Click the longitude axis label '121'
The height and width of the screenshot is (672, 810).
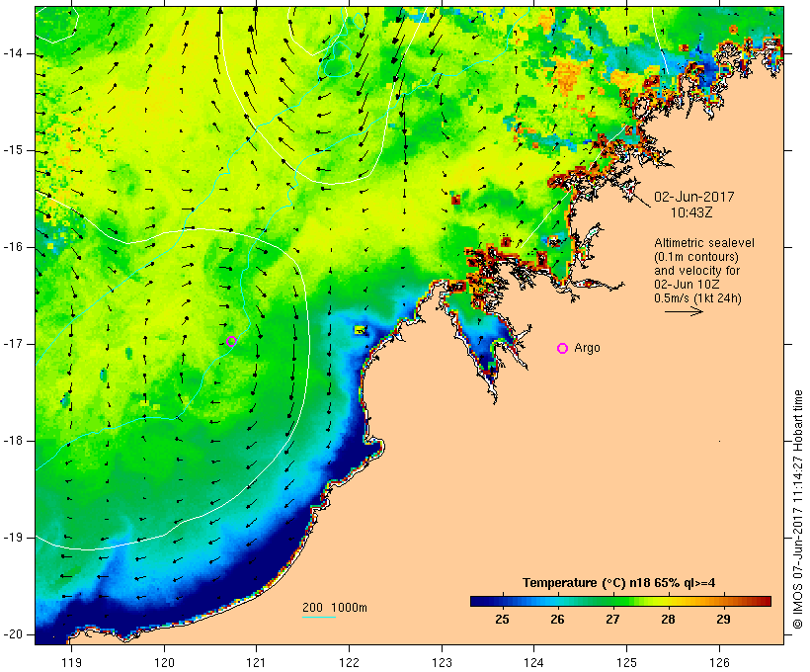(256, 662)
